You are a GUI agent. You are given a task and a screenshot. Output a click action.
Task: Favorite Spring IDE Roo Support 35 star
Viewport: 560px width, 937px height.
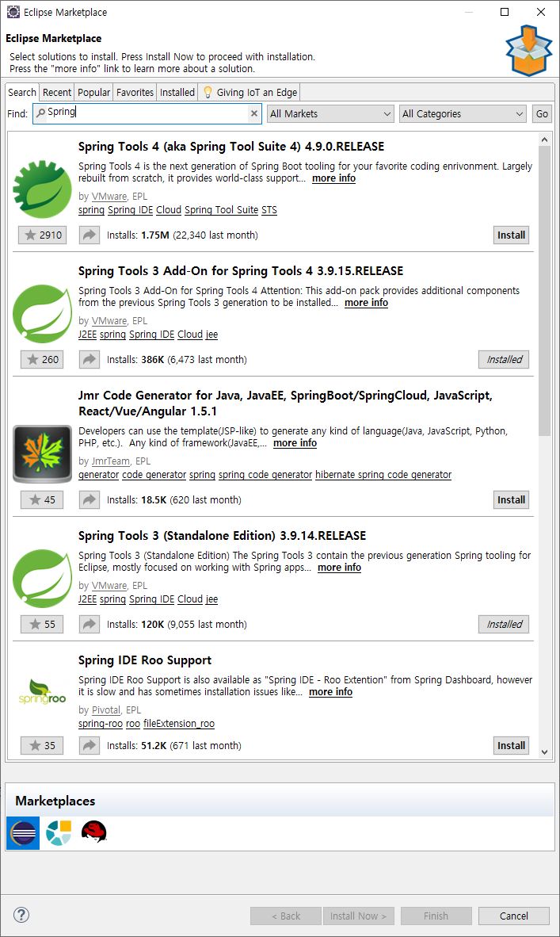point(42,745)
